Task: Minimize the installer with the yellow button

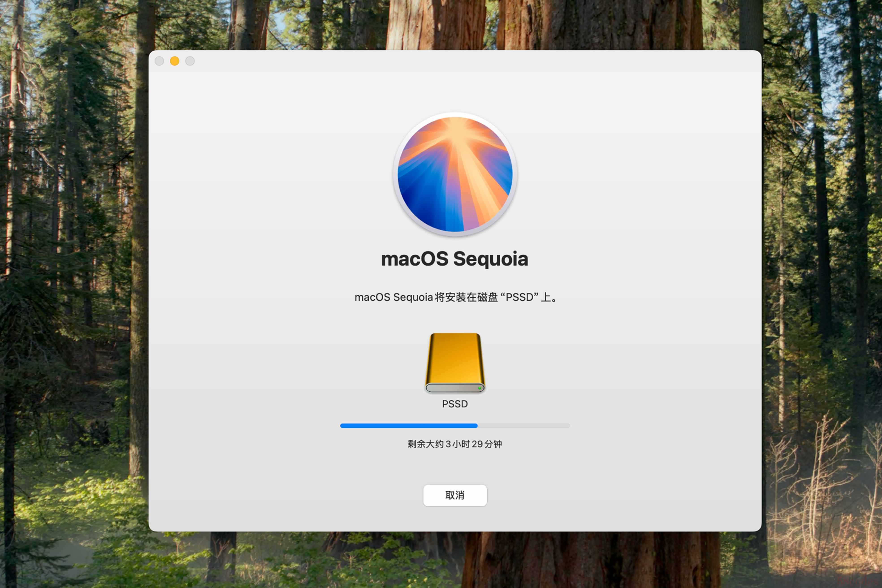Action: (174, 61)
